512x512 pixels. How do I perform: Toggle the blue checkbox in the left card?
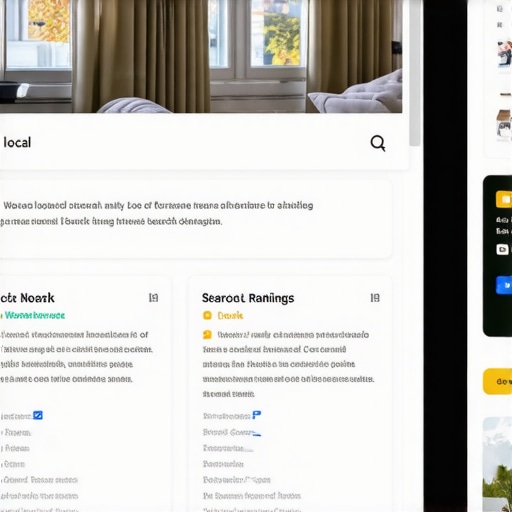point(38,415)
